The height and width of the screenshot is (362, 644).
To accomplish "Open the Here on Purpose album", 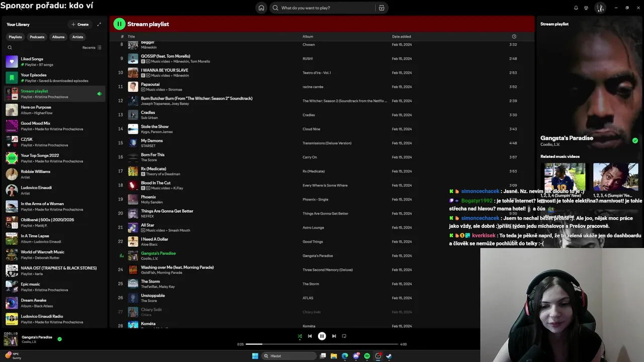I will click(x=54, y=110).
